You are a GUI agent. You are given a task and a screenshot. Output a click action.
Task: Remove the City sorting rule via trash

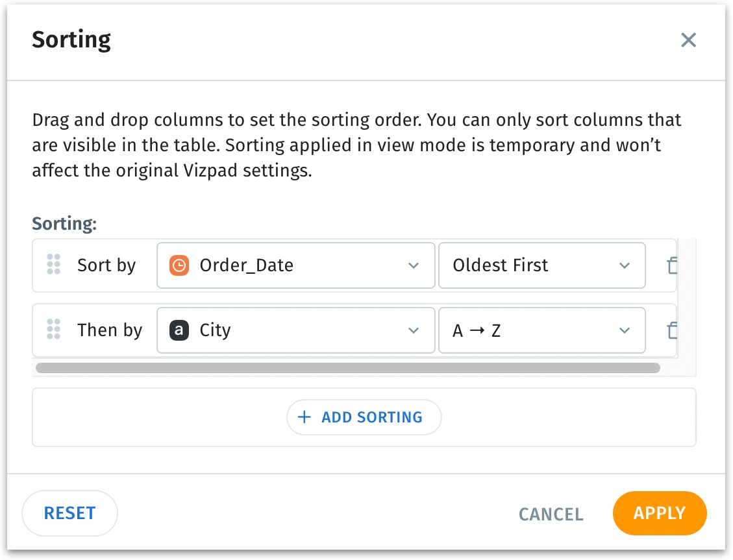click(x=672, y=330)
